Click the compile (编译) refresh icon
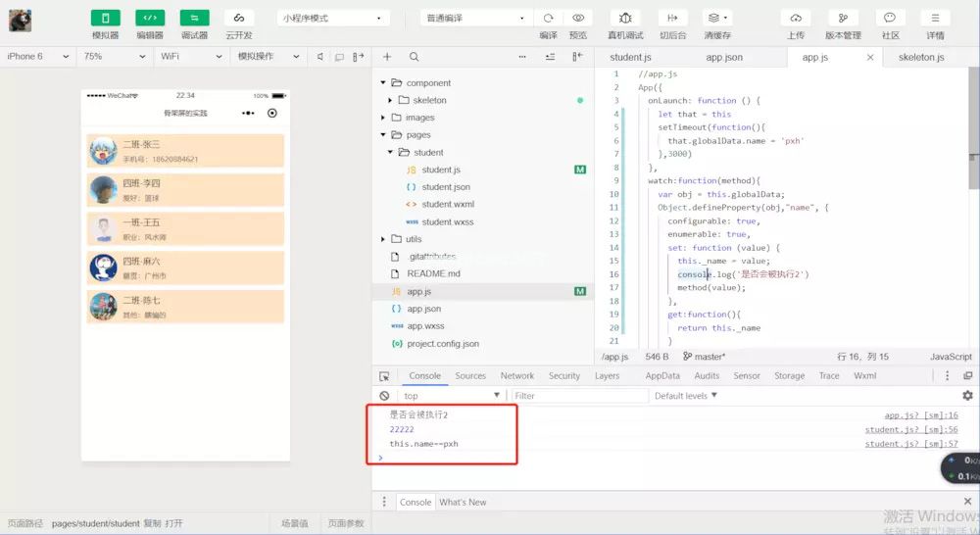Viewport: 980px width, 535px height. click(548, 19)
